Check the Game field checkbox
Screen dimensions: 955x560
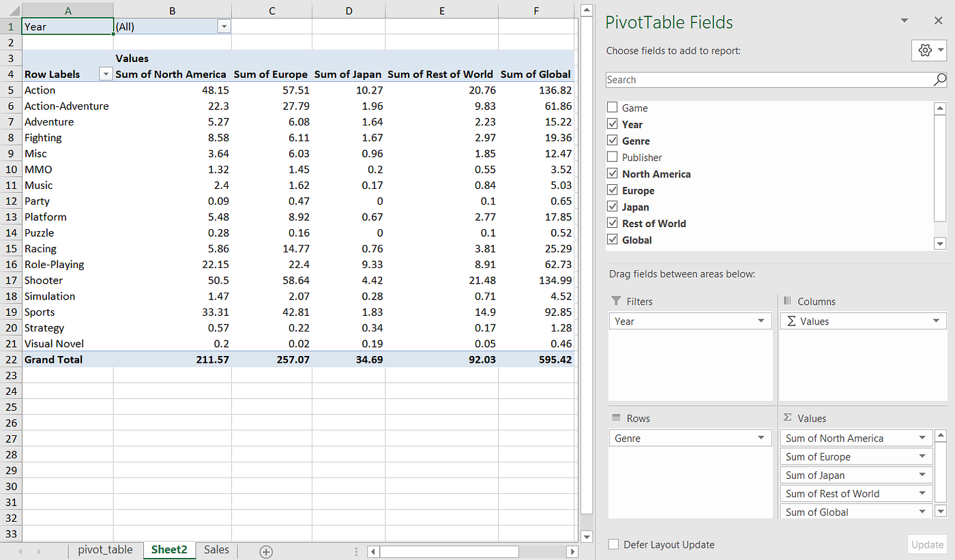(x=612, y=107)
